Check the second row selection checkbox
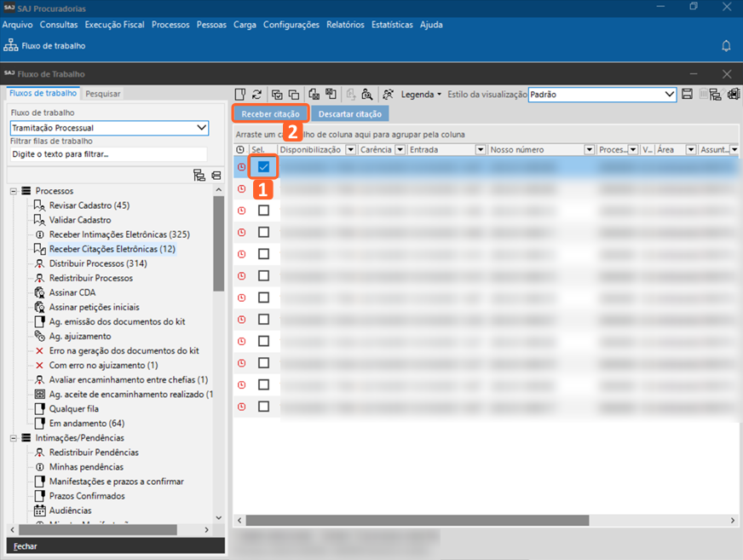The image size is (743, 560). point(263,188)
